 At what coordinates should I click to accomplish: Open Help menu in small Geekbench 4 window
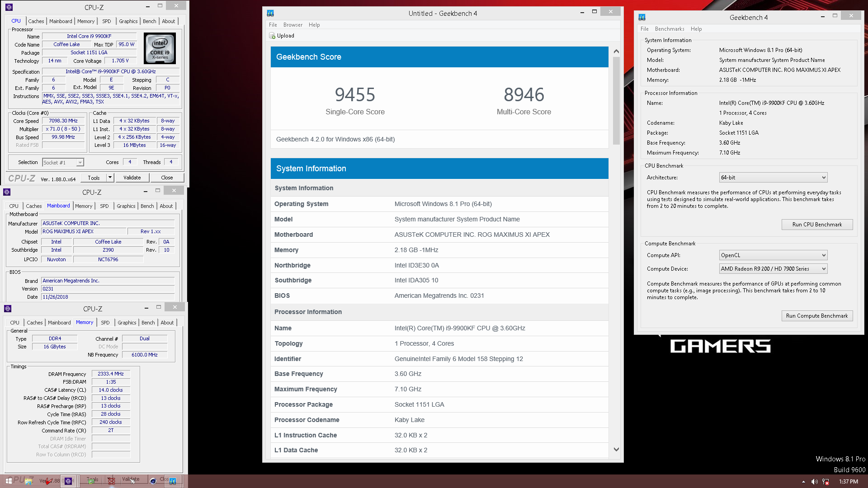pyautogui.click(x=696, y=29)
